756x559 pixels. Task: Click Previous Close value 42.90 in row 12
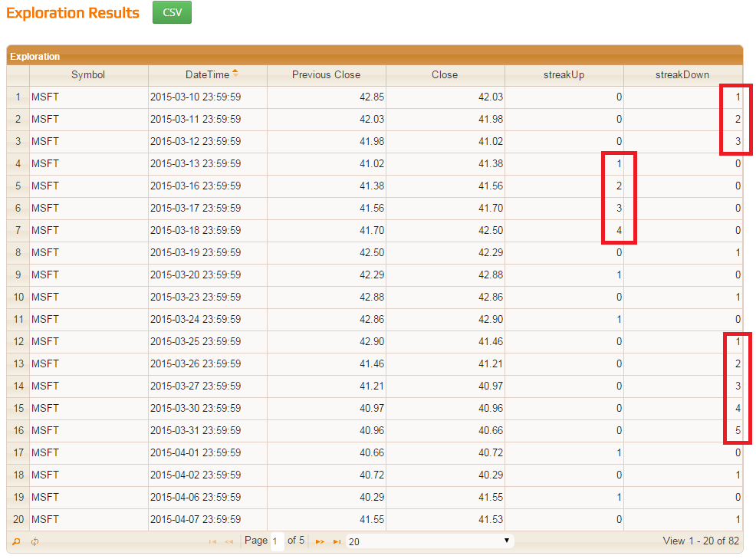[372, 341]
